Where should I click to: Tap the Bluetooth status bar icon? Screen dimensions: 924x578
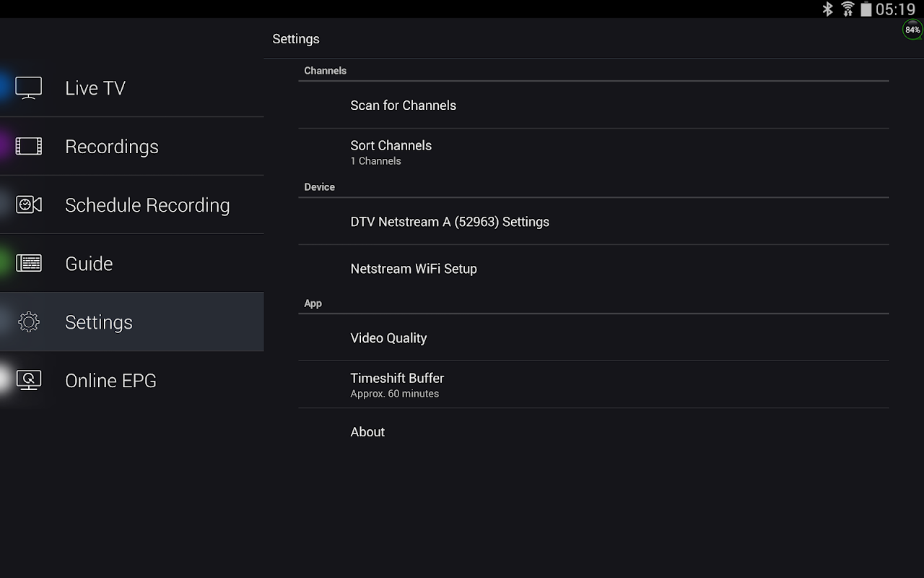tap(828, 9)
